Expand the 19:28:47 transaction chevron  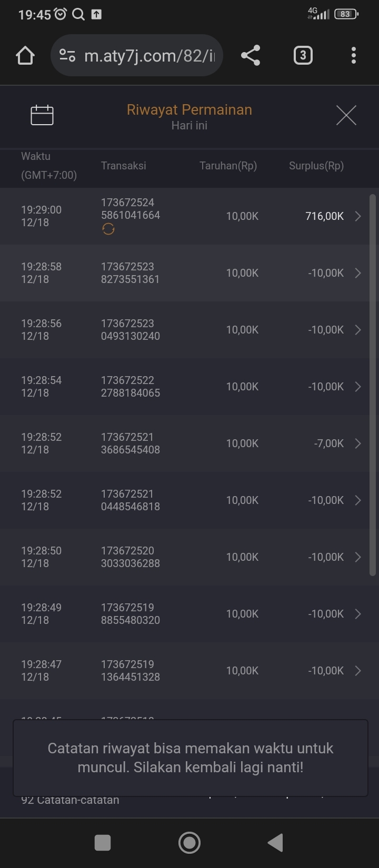pyautogui.click(x=357, y=671)
